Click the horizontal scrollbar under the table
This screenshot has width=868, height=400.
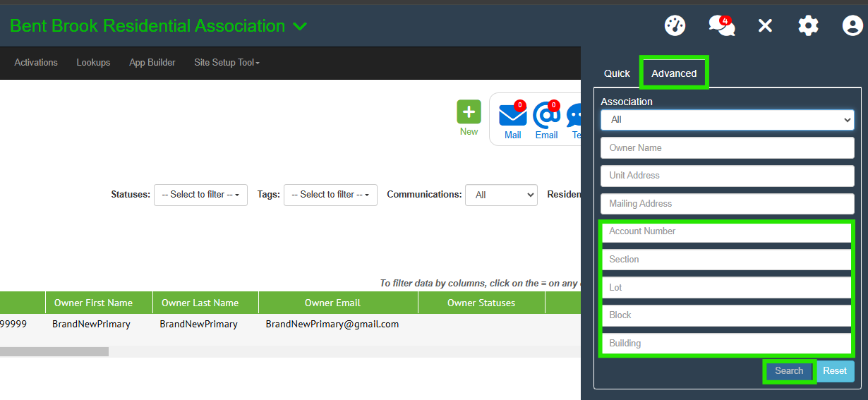coord(54,351)
